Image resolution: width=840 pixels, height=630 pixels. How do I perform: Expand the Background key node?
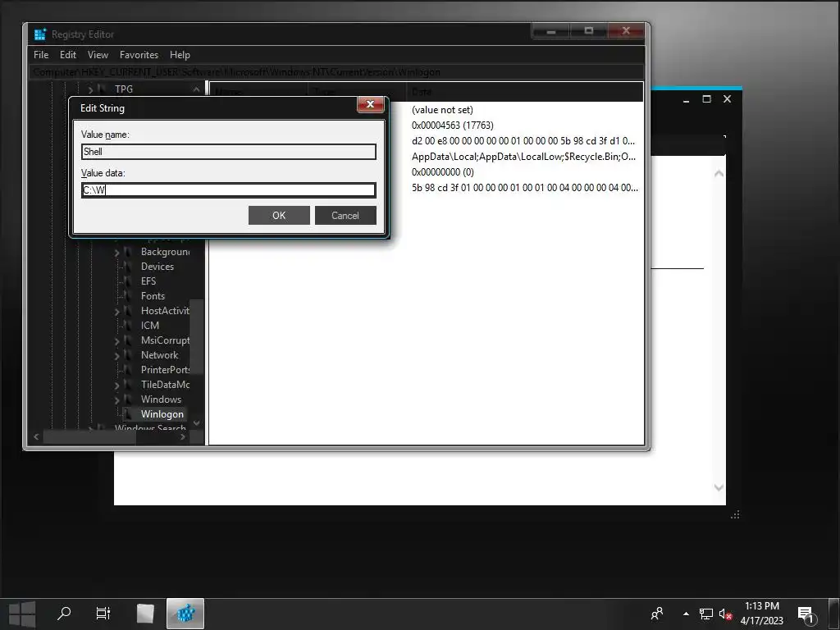click(x=116, y=253)
